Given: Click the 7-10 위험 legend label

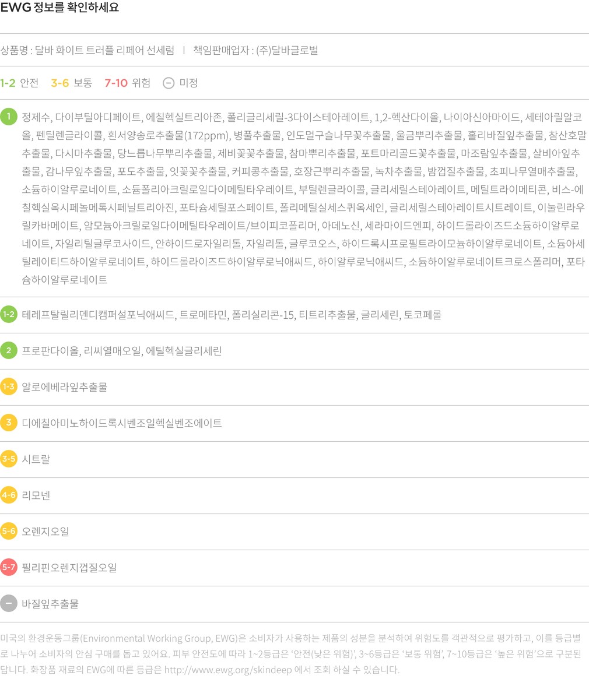Looking at the screenshot, I should [x=127, y=83].
